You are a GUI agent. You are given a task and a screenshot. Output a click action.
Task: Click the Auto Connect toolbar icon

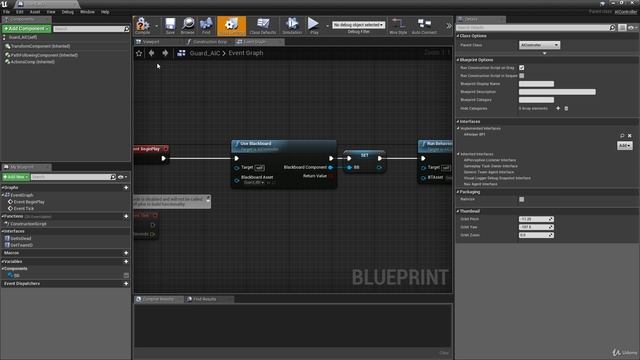pyautogui.click(x=424, y=25)
